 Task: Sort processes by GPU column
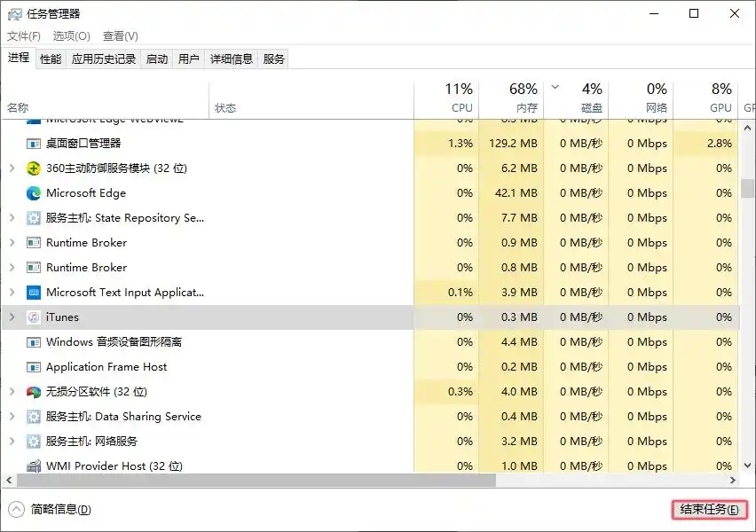pyautogui.click(x=705, y=100)
